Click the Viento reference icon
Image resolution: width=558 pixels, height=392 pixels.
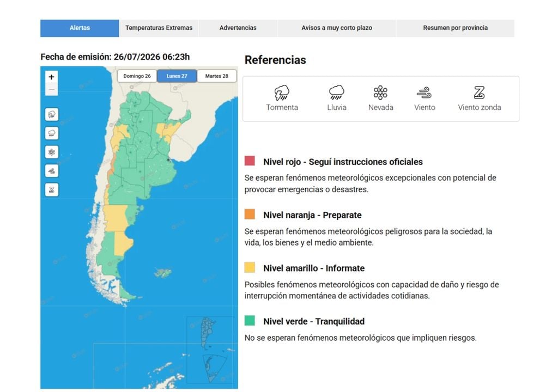424,93
